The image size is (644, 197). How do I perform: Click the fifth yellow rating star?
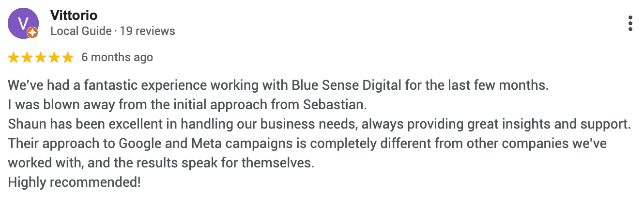[x=68, y=58]
